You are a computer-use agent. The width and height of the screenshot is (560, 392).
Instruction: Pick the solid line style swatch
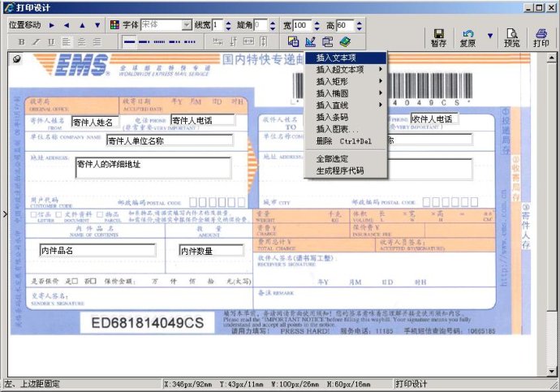pos(131,41)
